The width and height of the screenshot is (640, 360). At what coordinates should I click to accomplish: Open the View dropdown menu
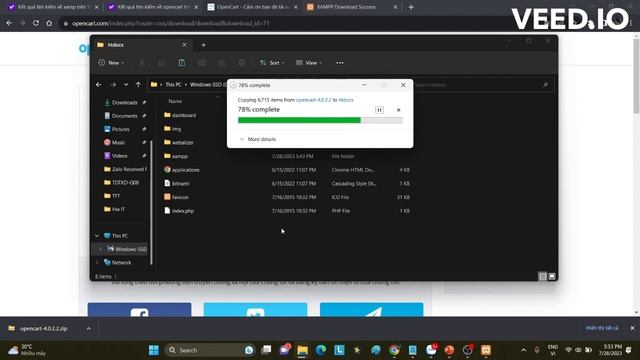(309, 63)
